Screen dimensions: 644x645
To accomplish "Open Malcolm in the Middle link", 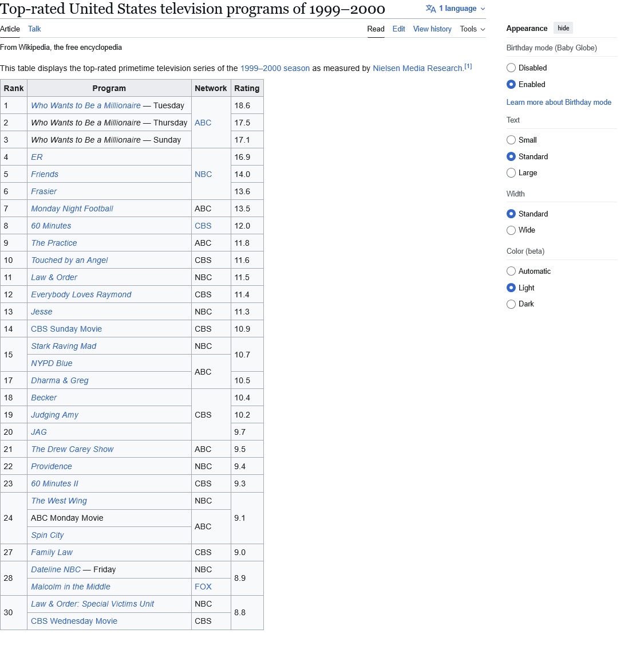I will tap(70, 587).
